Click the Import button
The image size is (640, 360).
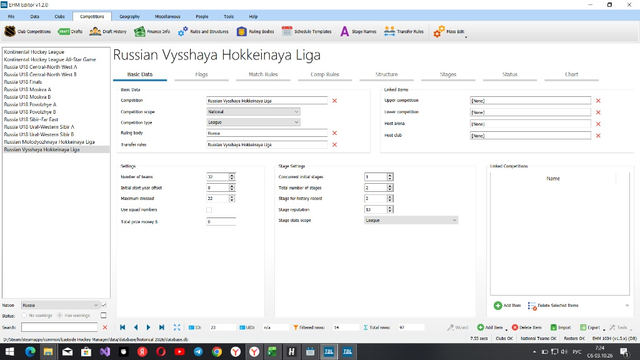(561, 327)
